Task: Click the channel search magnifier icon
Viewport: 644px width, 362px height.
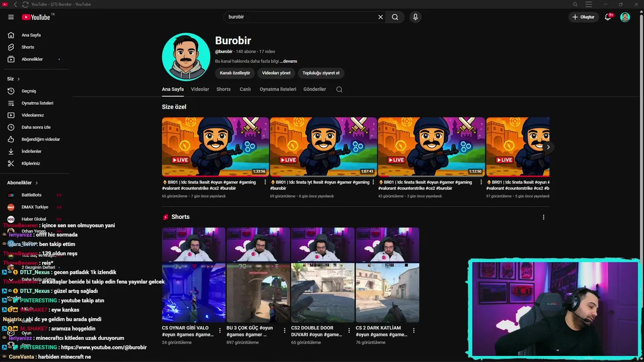Action: pos(339,89)
